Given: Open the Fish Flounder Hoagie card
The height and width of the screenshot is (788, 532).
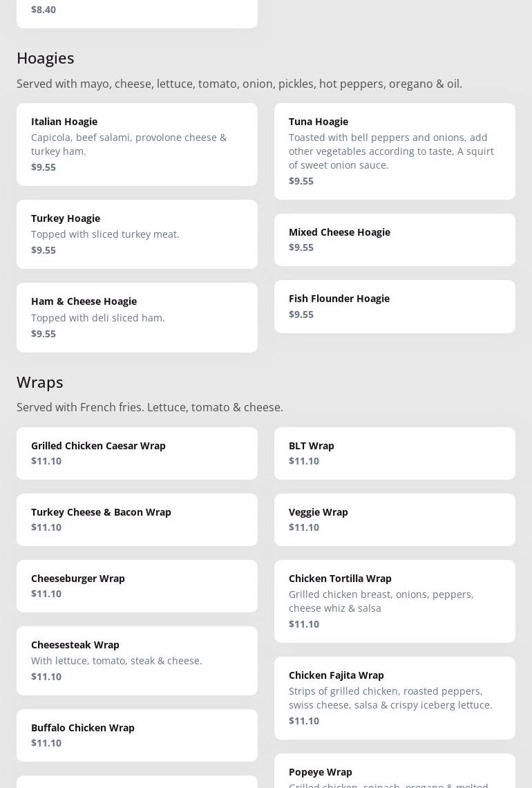Looking at the screenshot, I should tap(395, 306).
